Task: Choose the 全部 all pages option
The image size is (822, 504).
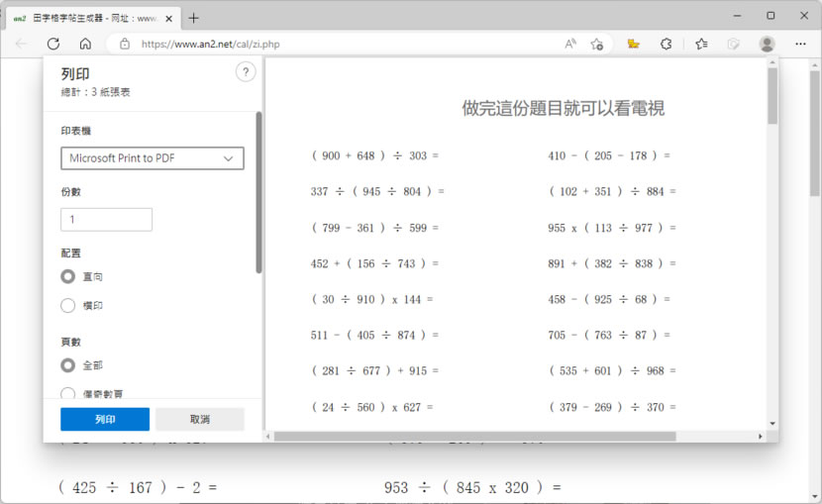Action: pyautogui.click(x=68, y=365)
